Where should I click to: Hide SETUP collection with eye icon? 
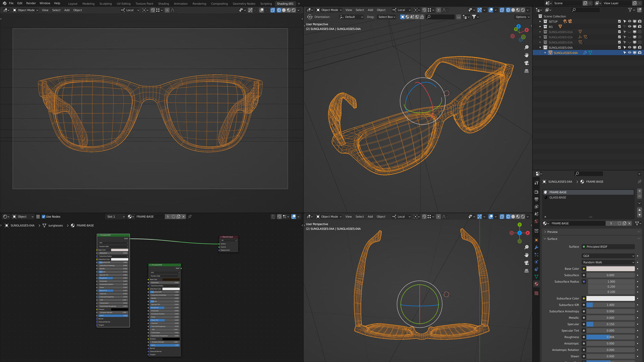tap(630, 21)
